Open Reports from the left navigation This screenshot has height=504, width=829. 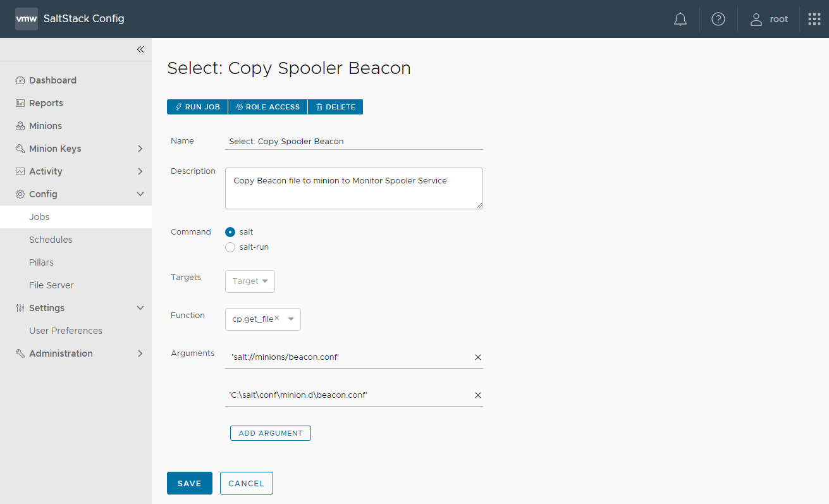46,103
